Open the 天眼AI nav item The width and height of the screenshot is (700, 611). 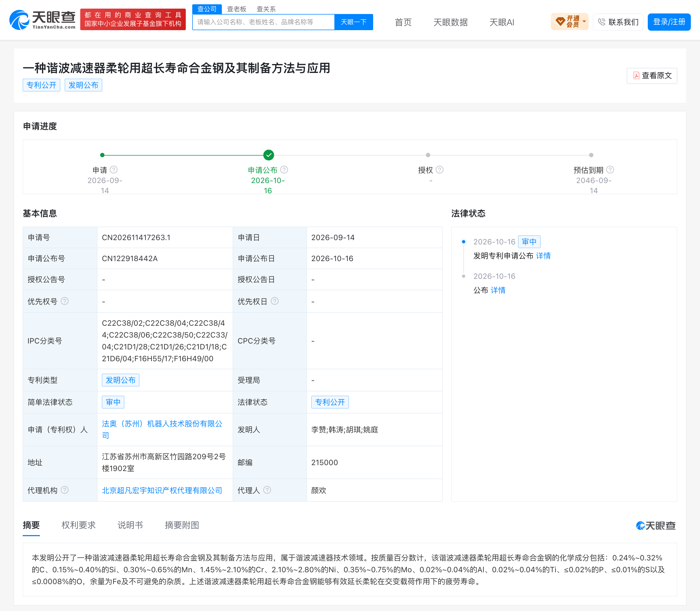pyautogui.click(x=502, y=23)
